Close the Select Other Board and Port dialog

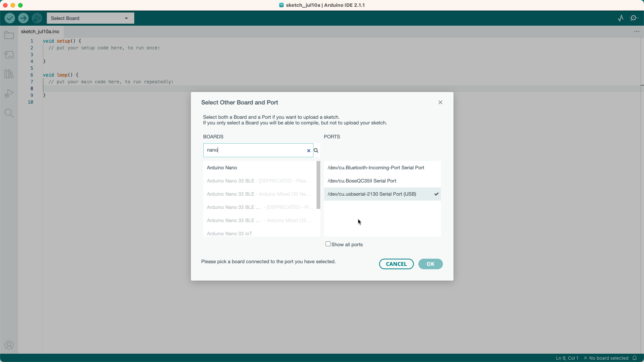tap(440, 103)
